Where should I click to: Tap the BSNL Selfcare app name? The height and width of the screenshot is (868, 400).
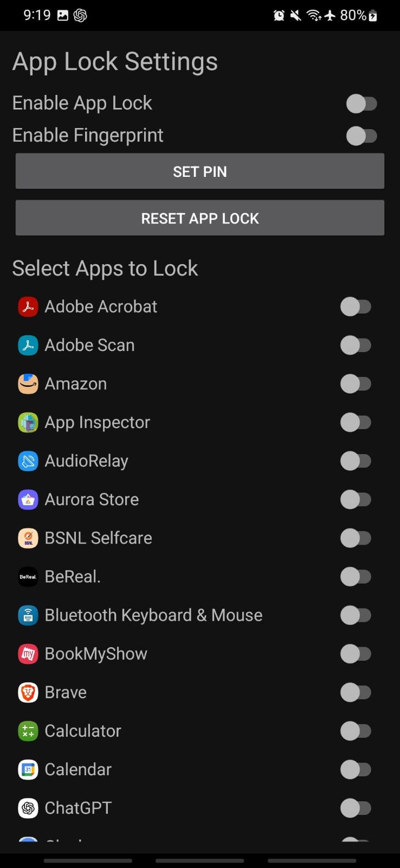click(x=98, y=538)
